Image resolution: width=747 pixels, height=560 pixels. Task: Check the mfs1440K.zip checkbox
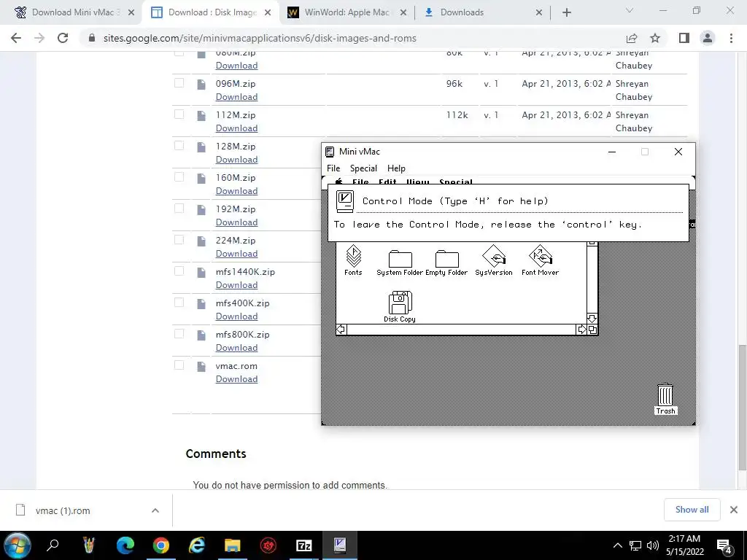click(179, 271)
